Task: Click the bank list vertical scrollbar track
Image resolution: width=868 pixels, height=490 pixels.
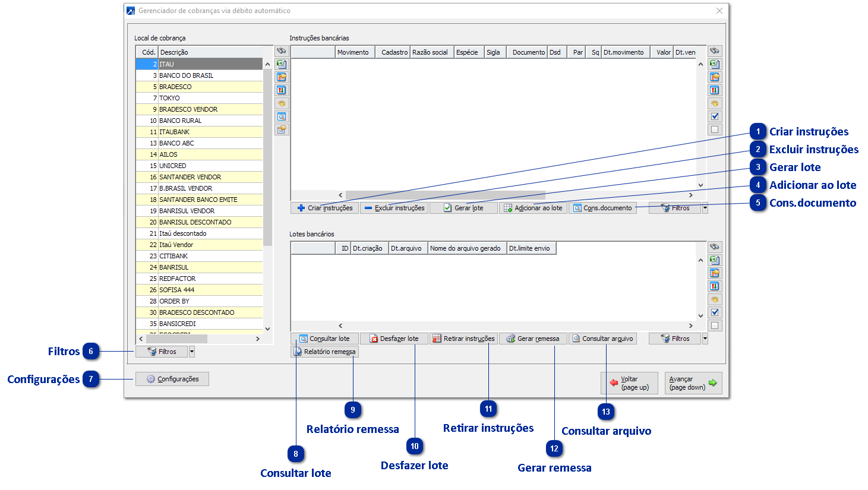Action: coord(267,285)
